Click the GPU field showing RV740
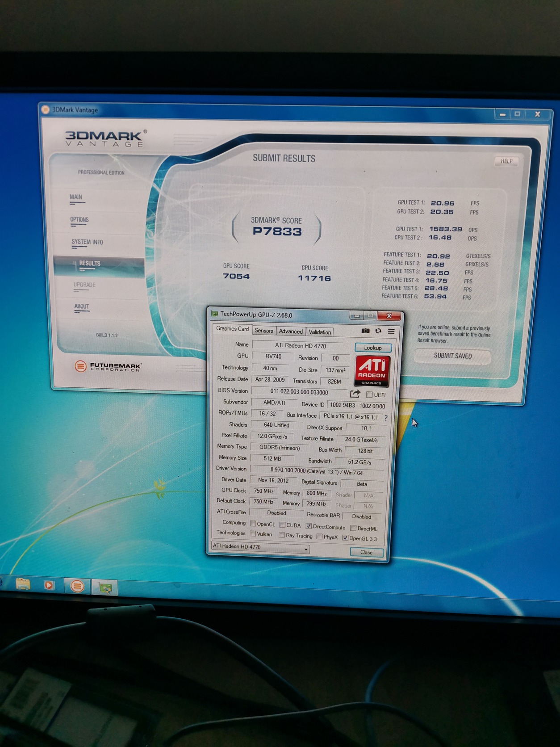This screenshot has height=747, width=560. click(x=273, y=357)
